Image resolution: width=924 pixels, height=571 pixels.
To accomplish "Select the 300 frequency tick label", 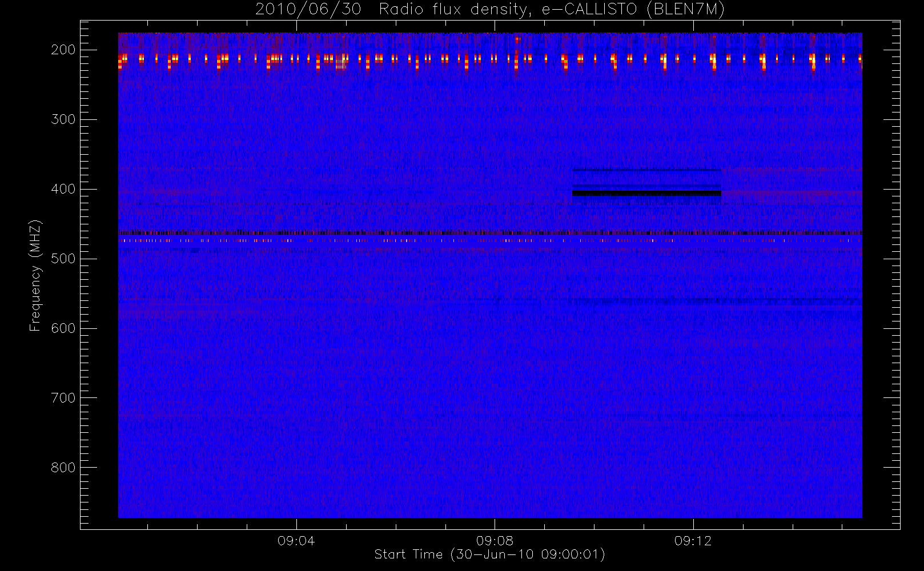I will [63, 119].
